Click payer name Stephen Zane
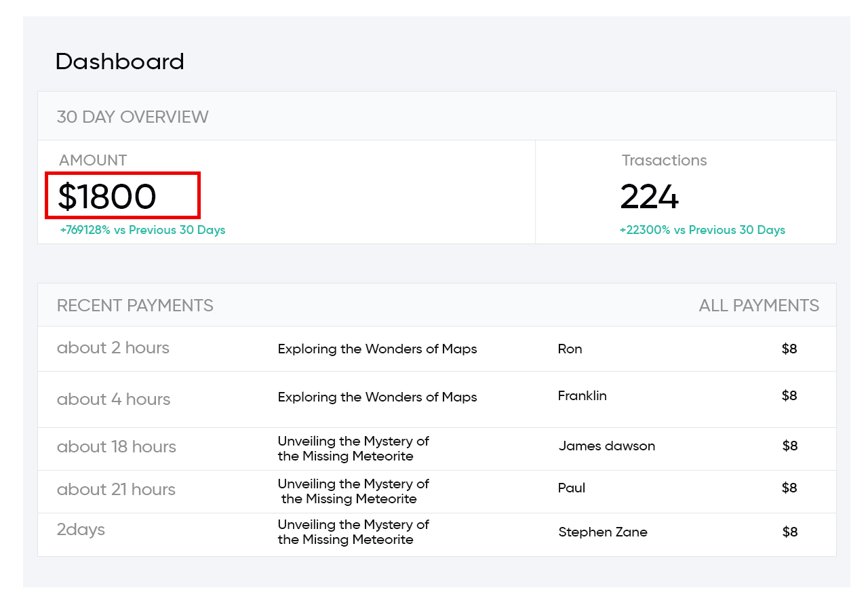Image resolution: width=868 pixels, height=607 pixels. tap(602, 532)
